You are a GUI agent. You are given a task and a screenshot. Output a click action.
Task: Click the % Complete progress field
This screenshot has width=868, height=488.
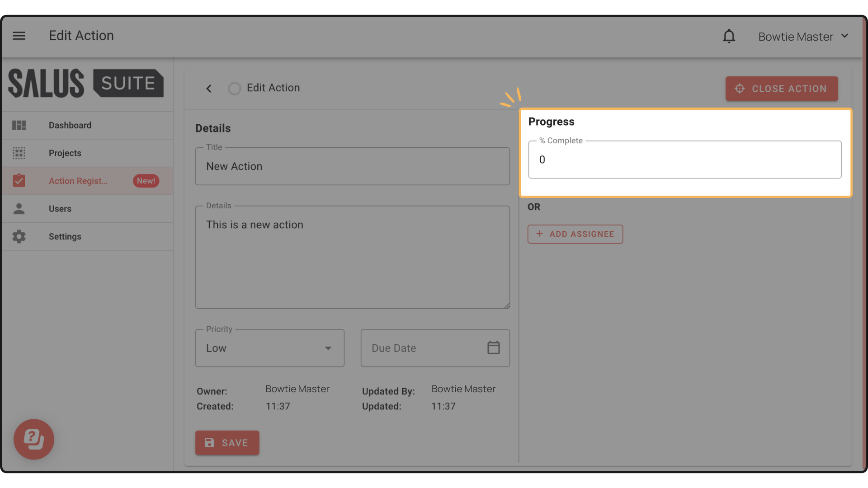pos(685,160)
